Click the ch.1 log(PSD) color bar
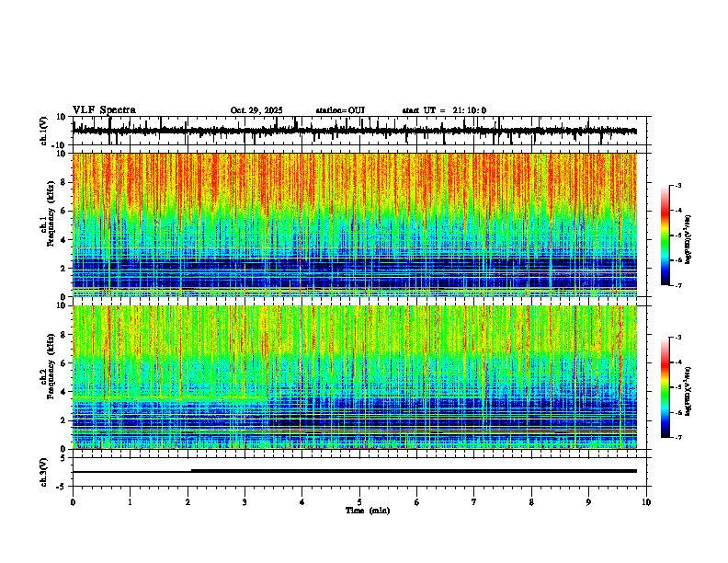728x563 pixels. [x=665, y=236]
